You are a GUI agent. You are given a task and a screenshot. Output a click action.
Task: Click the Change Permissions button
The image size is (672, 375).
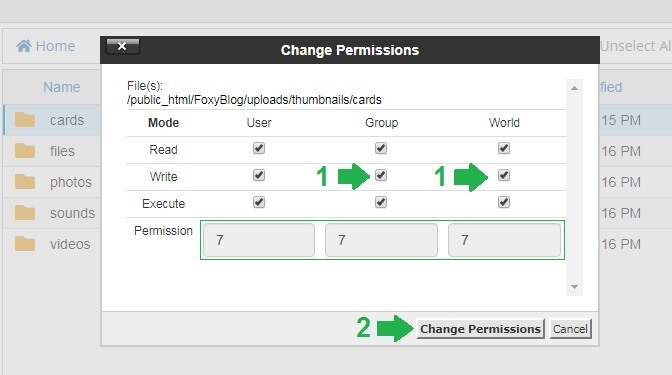coord(480,329)
